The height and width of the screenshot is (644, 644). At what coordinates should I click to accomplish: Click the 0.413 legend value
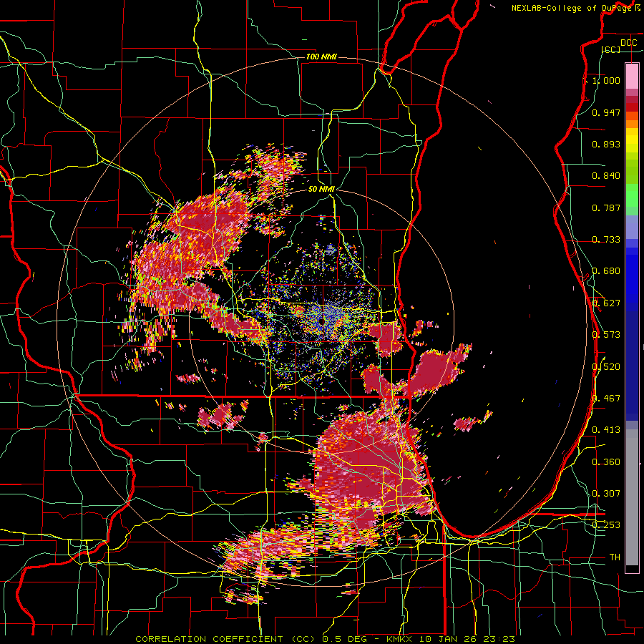coord(606,430)
